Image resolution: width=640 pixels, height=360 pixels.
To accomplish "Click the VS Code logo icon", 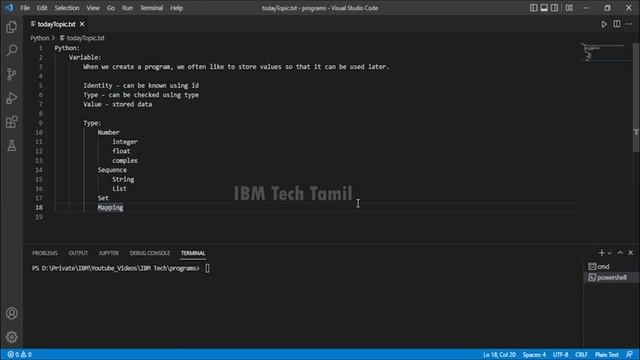I will point(9,8).
